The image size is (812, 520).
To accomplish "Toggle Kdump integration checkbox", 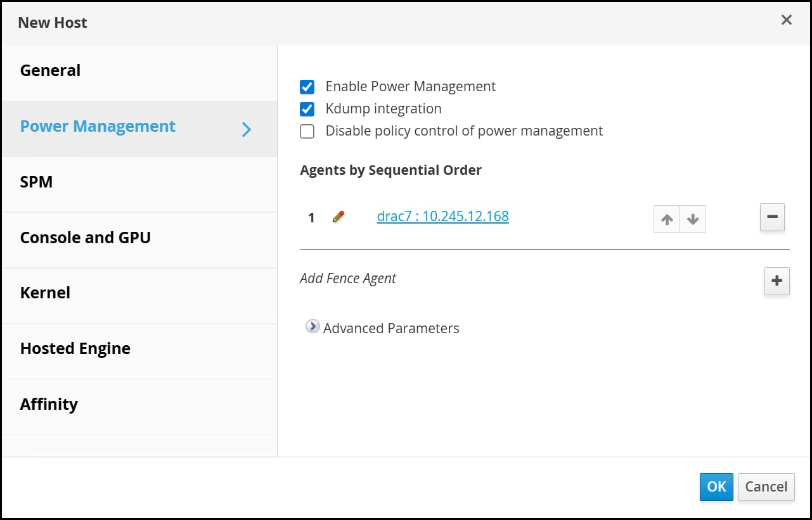I will click(307, 109).
